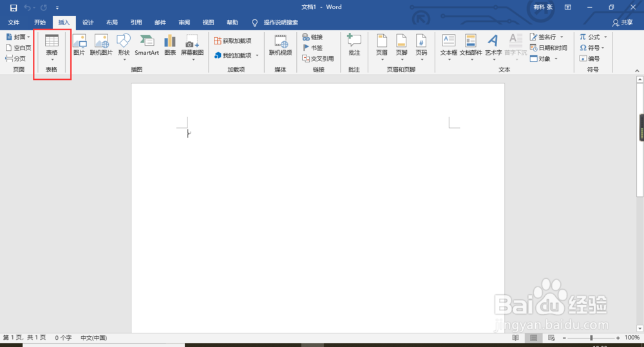This screenshot has width=644, height=347.
Task: Open the 公式 equation dropdown
Action: pyautogui.click(x=605, y=37)
